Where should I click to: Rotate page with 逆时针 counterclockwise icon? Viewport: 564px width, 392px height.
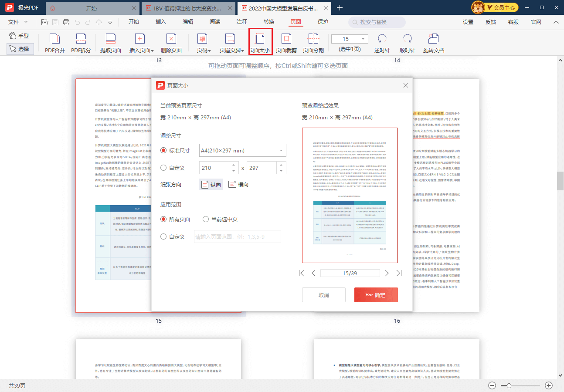pyautogui.click(x=382, y=39)
